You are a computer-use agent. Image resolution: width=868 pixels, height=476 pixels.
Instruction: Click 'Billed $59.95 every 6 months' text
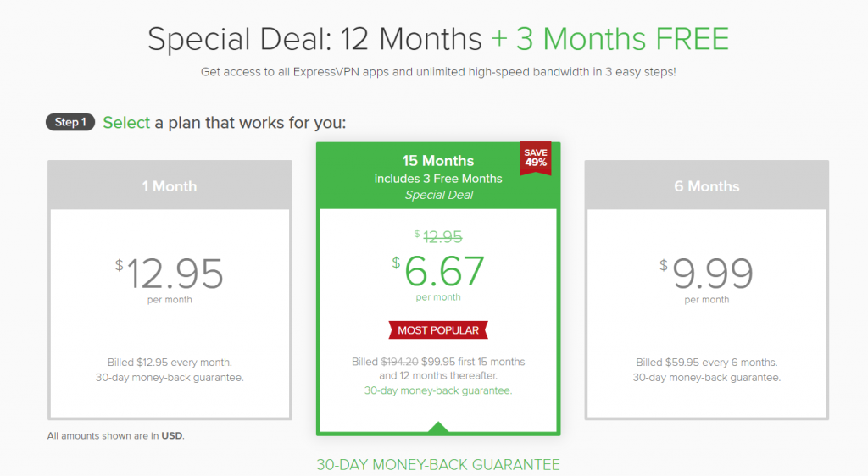point(706,363)
